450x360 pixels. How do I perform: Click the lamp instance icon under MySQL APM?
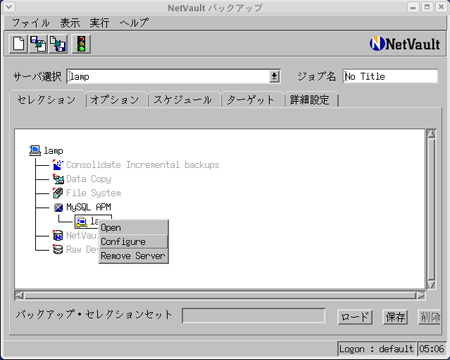pyautogui.click(x=81, y=221)
